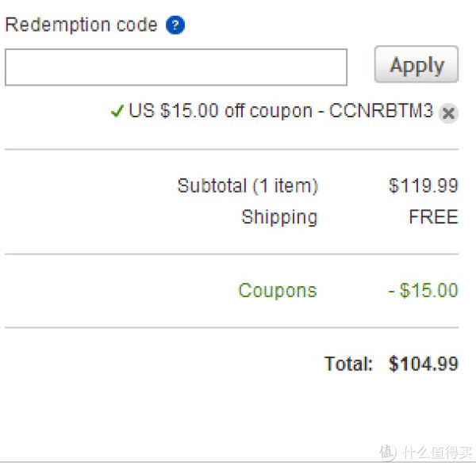Click the green Coupons label

pos(278,290)
